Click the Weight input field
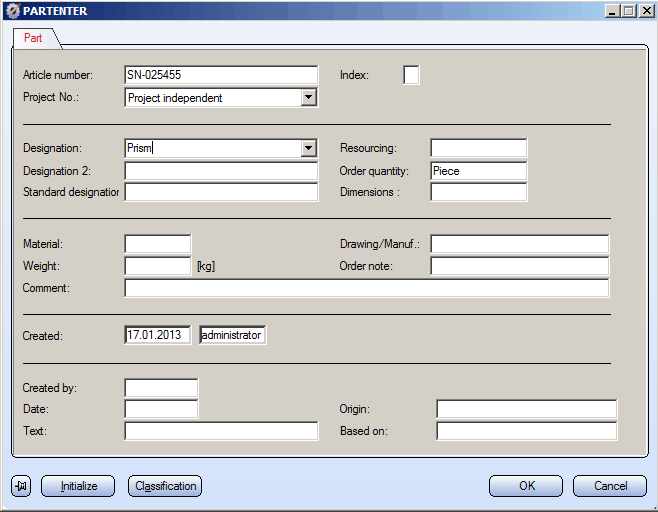658x512 pixels. (x=158, y=266)
